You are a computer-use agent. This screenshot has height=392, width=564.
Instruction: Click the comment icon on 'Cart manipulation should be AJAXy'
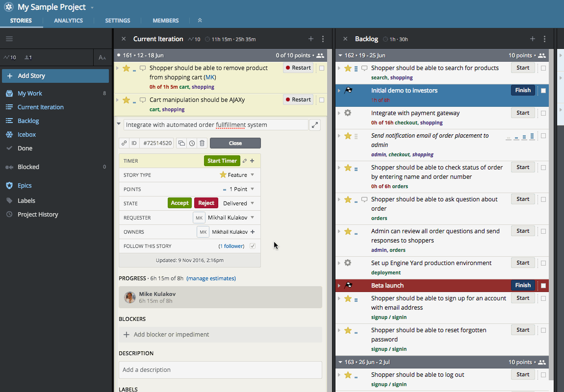pyautogui.click(x=143, y=100)
